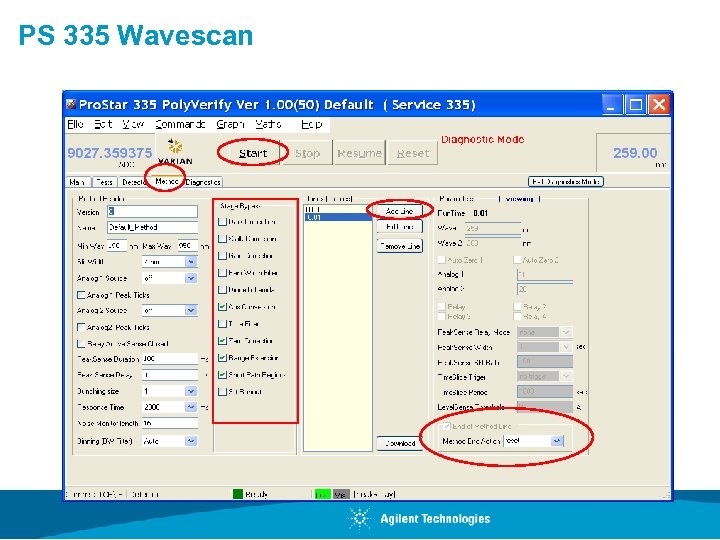Click the Varian logo
Viewport: 720px width, 540px height.
pos(175,152)
